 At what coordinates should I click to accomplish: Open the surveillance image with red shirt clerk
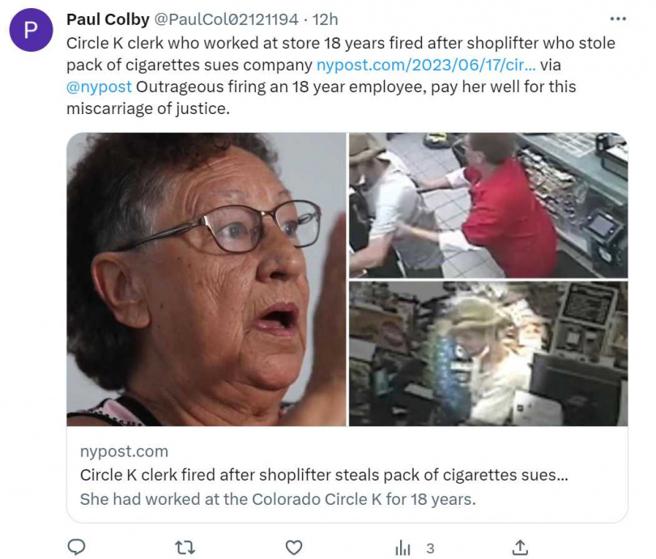click(x=488, y=205)
